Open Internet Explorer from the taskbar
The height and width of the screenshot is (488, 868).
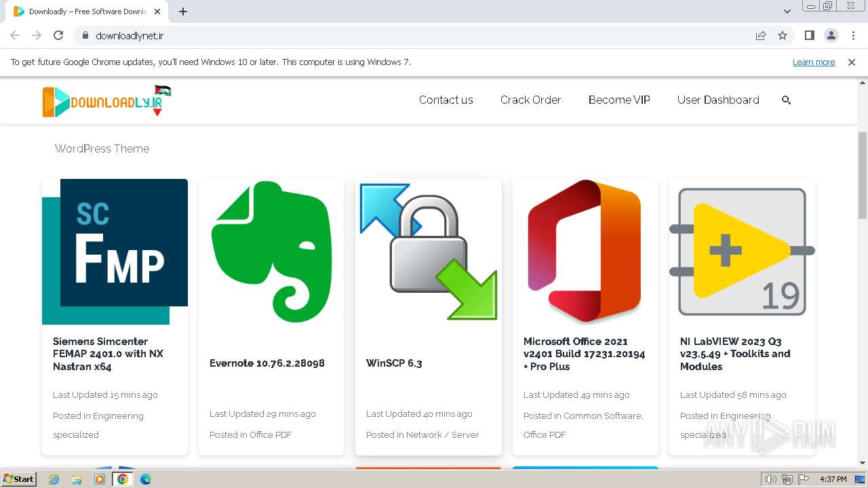[54, 479]
